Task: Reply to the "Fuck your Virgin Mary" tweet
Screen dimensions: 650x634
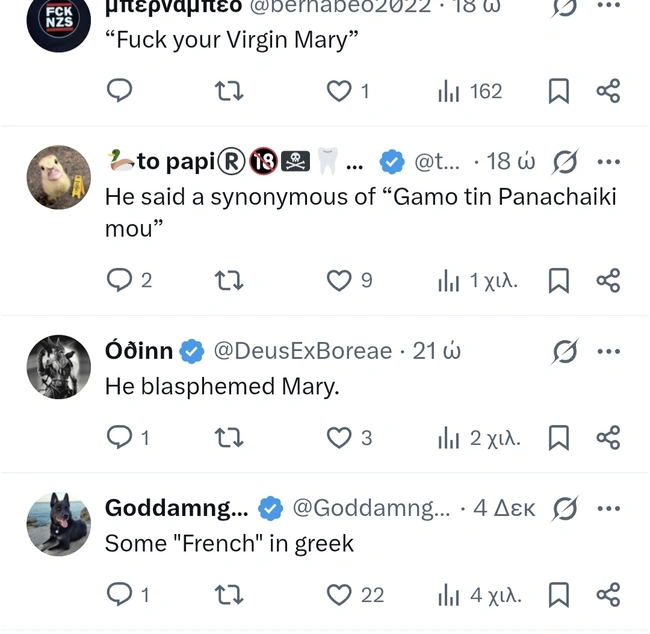Action: 120,91
